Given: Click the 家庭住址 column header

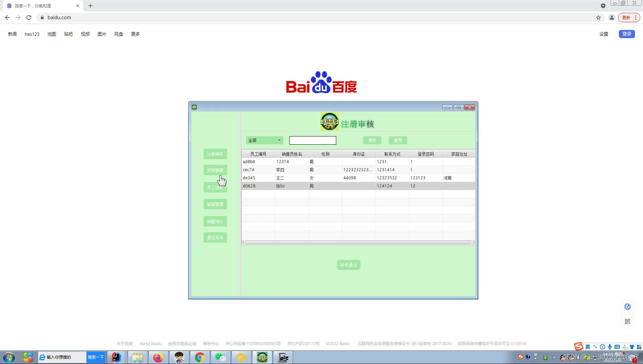Looking at the screenshot, I should point(459,154).
